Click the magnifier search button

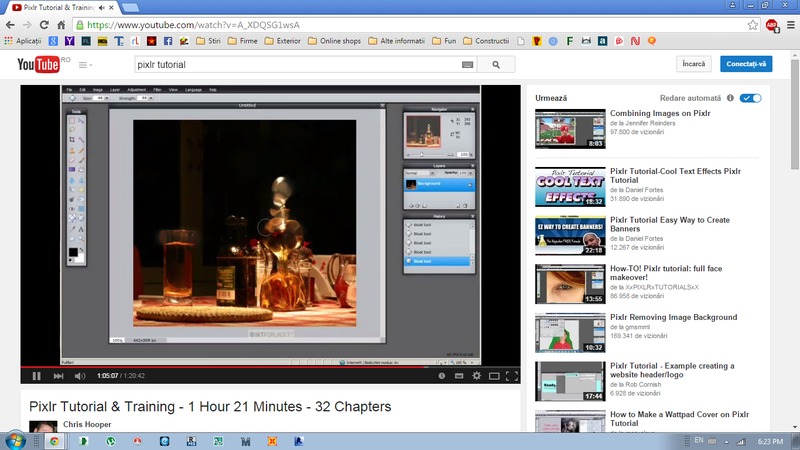coord(496,65)
